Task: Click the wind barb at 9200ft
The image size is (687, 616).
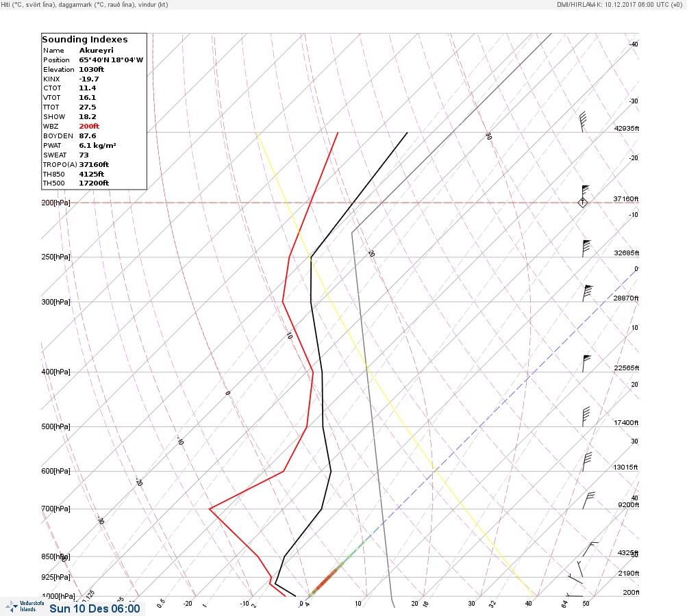Action: (x=588, y=500)
